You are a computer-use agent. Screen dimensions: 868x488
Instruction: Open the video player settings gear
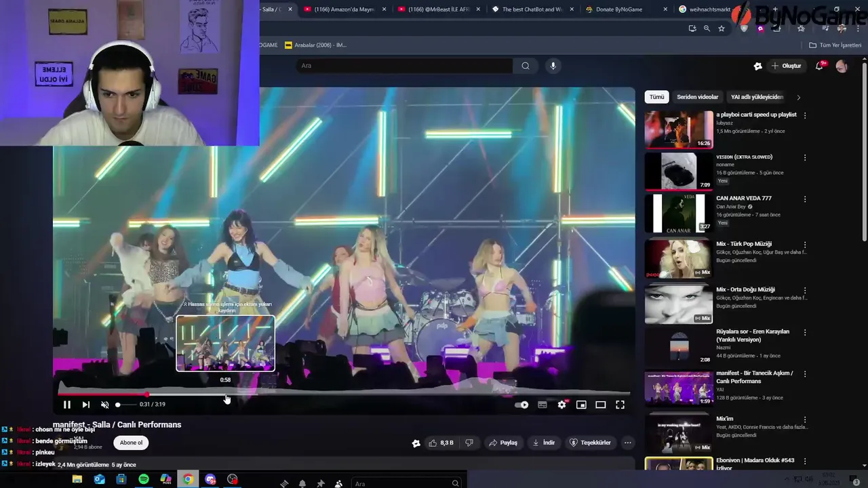pos(561,405)
